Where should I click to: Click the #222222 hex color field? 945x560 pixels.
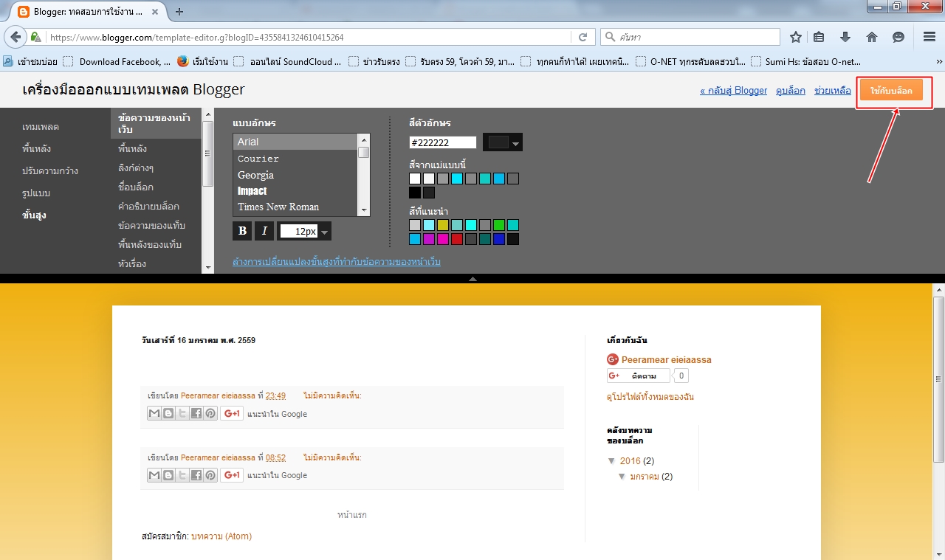pos(444,142)
